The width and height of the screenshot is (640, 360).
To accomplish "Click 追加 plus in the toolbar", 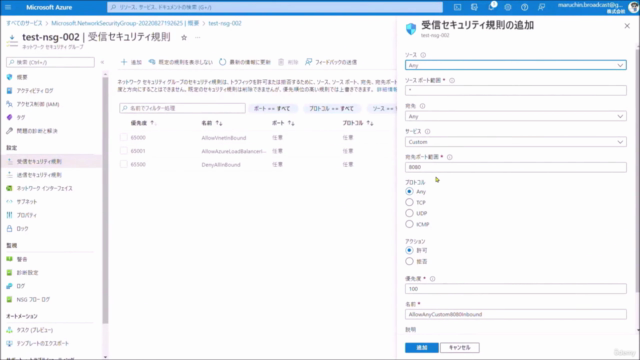I will pyautogui.click(x=131, y=62).
